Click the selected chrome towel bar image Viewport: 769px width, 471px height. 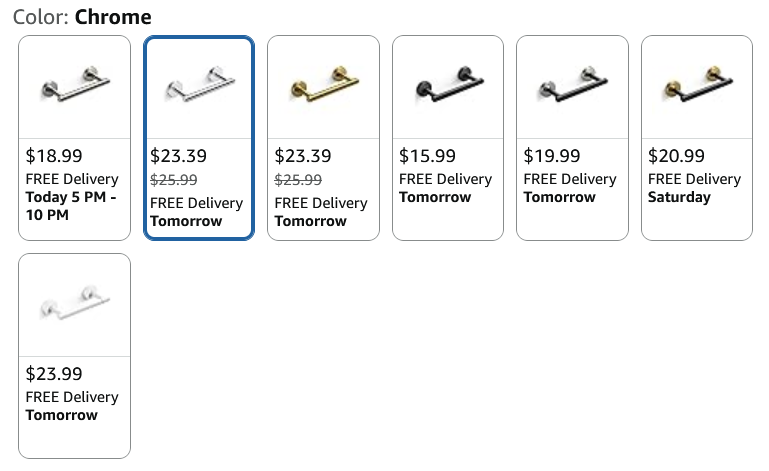coord(200,84)
